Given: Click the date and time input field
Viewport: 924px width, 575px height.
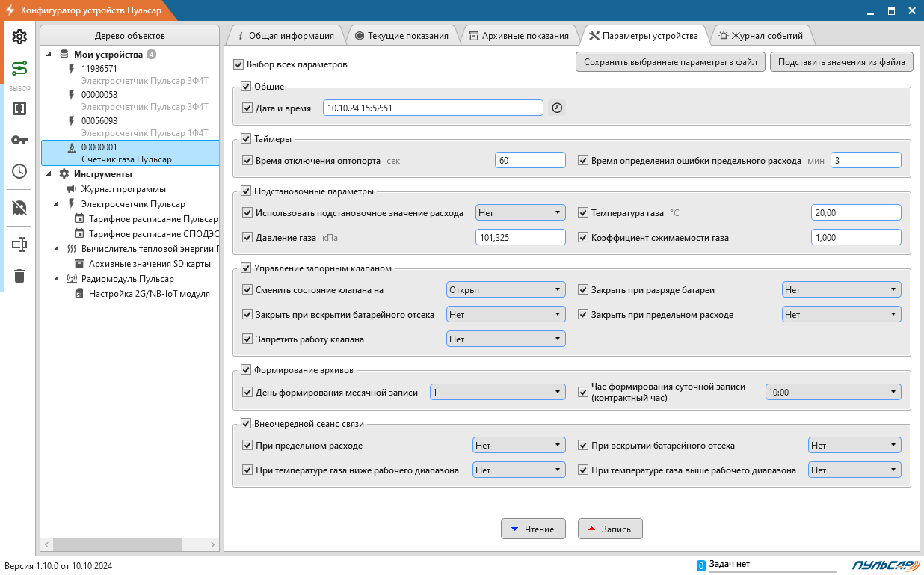Looking at the screenshot, I should point(433,108).
